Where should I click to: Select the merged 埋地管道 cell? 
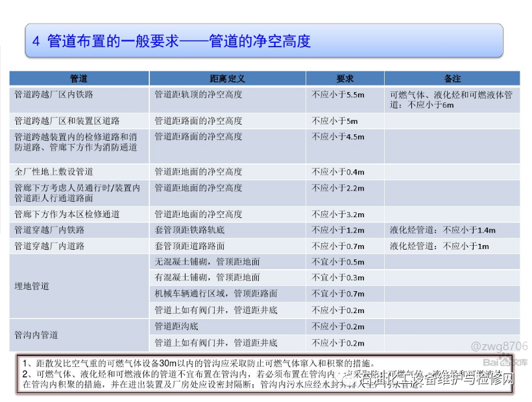pos(32,286)
